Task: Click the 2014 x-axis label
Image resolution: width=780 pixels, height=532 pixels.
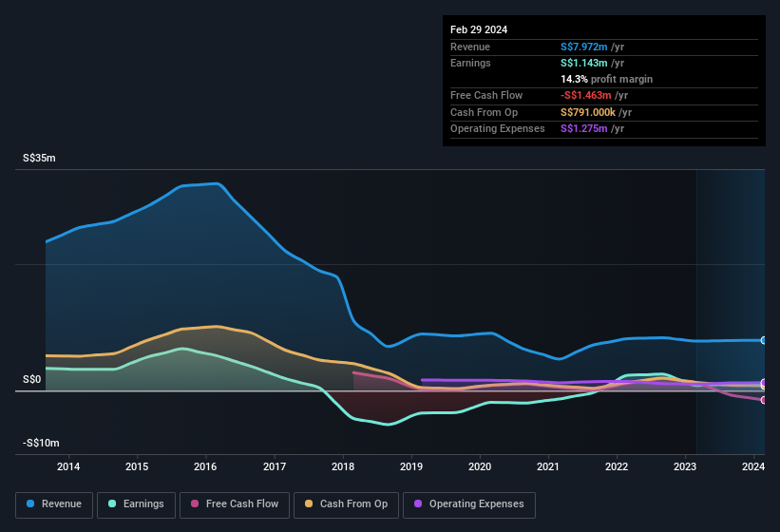Action: (x=68, y=466)
